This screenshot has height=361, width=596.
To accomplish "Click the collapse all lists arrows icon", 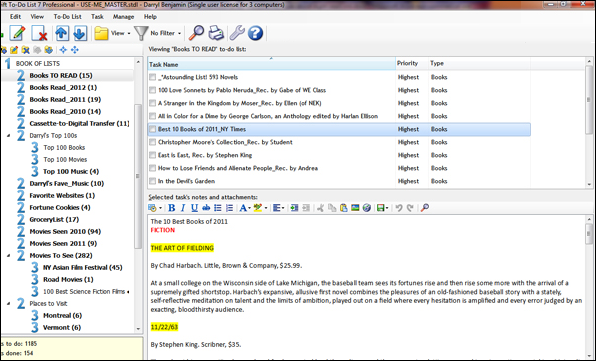I will point(63,50).
